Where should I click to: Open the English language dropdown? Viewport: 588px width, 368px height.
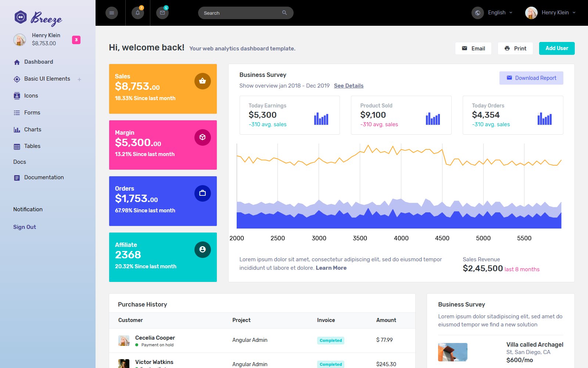coord(500,13)
